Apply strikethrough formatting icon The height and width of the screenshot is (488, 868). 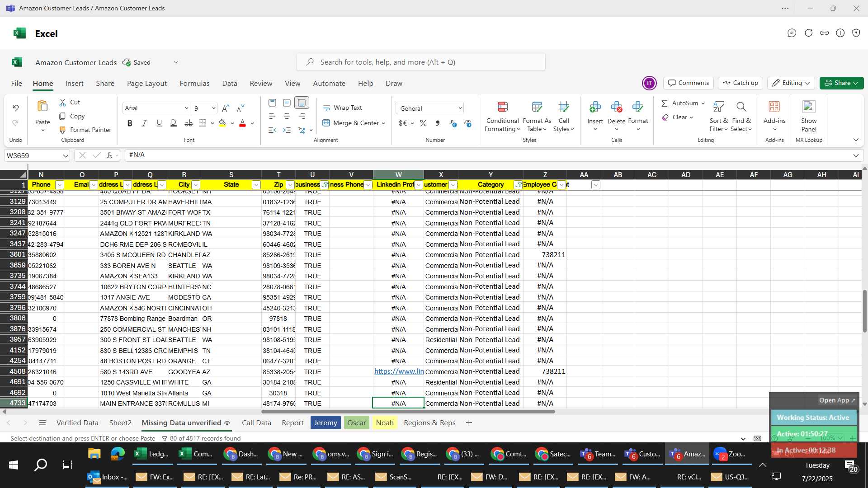(189, 123)
